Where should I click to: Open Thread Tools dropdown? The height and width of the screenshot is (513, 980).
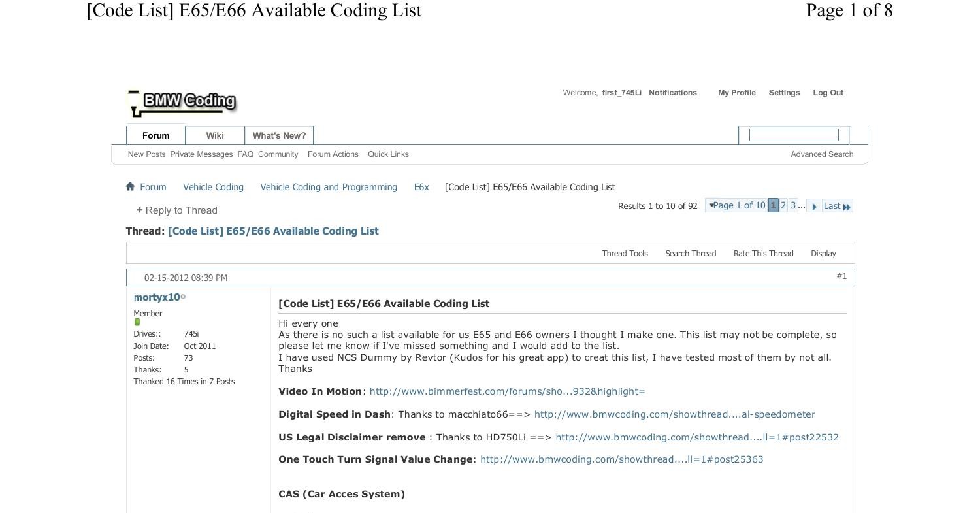point(625,253)
